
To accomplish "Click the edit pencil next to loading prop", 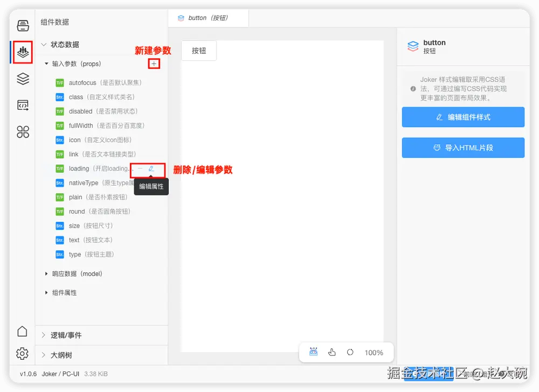I will tap(150, 169).
